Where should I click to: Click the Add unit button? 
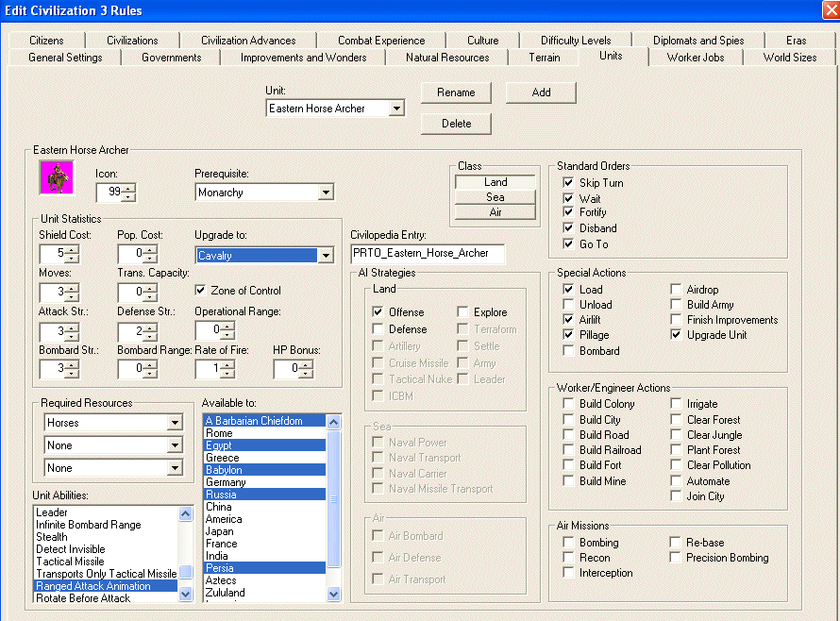541,92
